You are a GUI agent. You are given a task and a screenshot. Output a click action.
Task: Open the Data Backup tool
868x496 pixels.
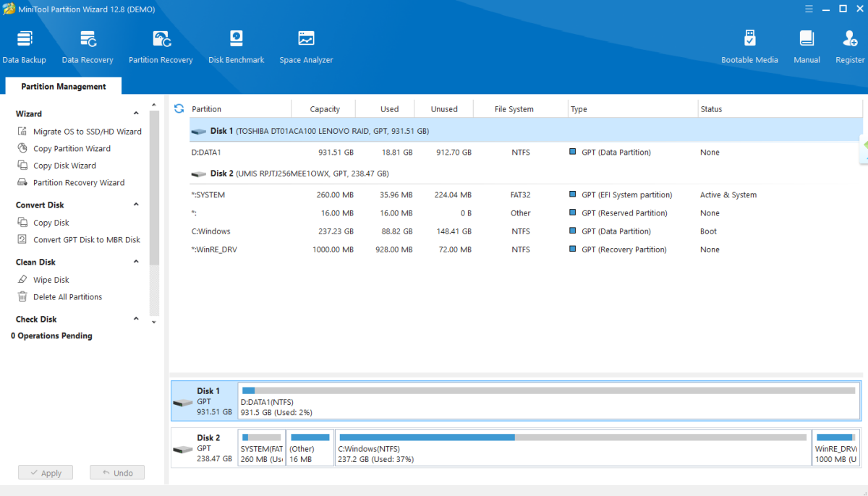point(25,47)
